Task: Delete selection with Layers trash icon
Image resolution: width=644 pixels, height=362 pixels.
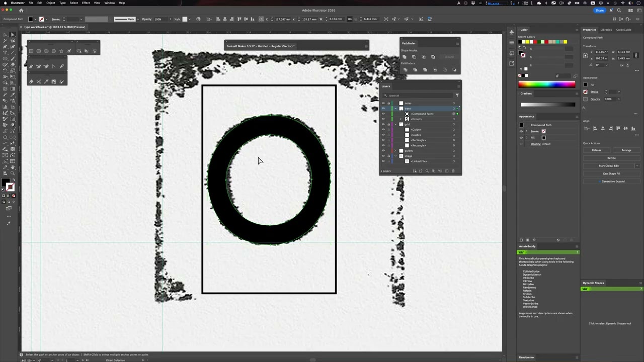Action: [x=453, y=171]
